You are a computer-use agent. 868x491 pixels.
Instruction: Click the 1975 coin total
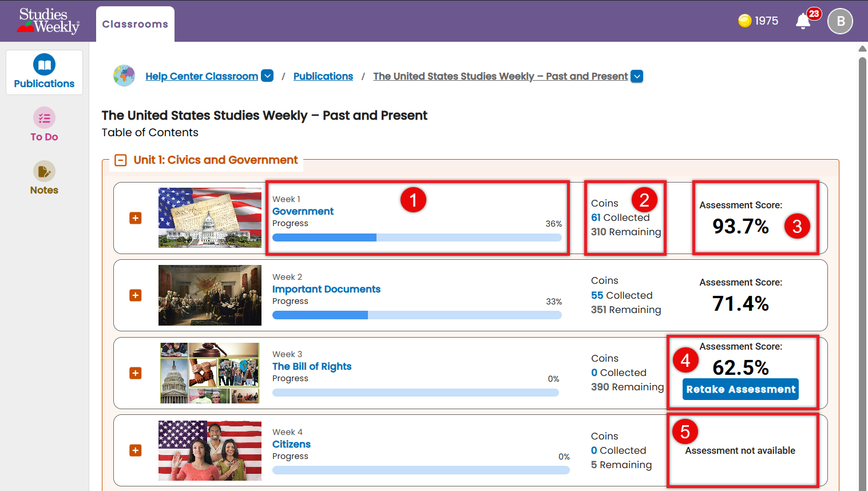click(766, 21)
